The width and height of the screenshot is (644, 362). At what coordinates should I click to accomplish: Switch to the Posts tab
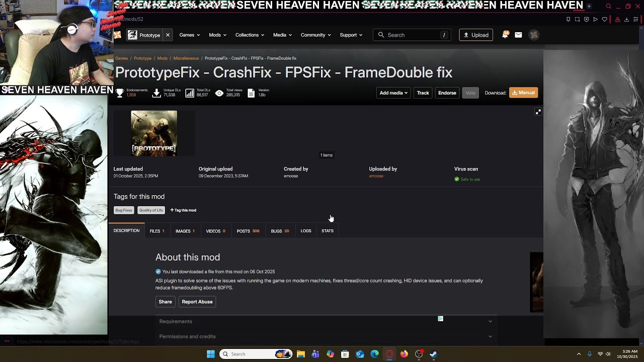(248, 231)
